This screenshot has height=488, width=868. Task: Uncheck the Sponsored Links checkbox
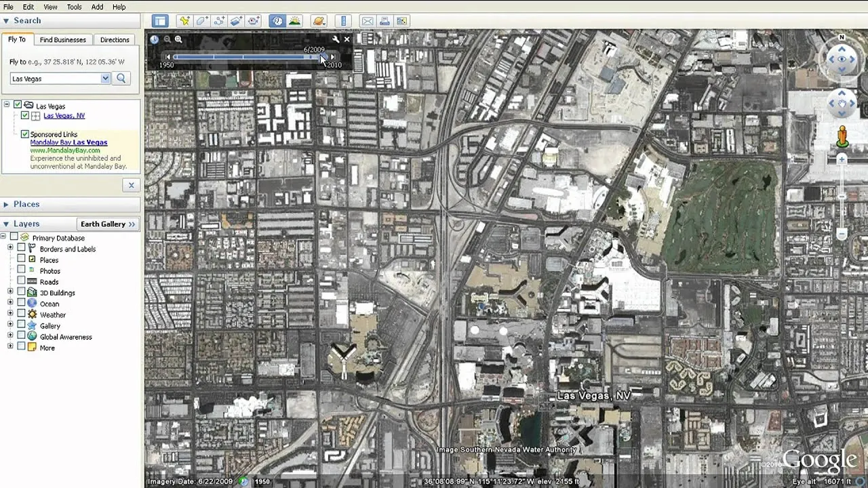tap(25, 134)
